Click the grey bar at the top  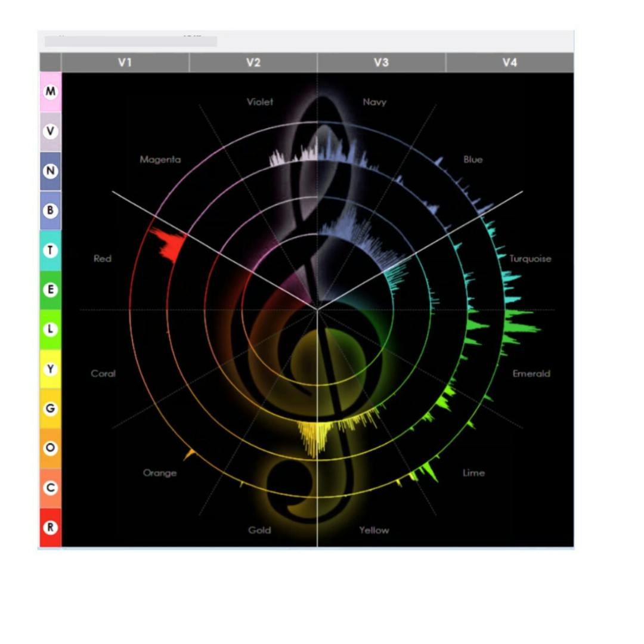[131, 41]
